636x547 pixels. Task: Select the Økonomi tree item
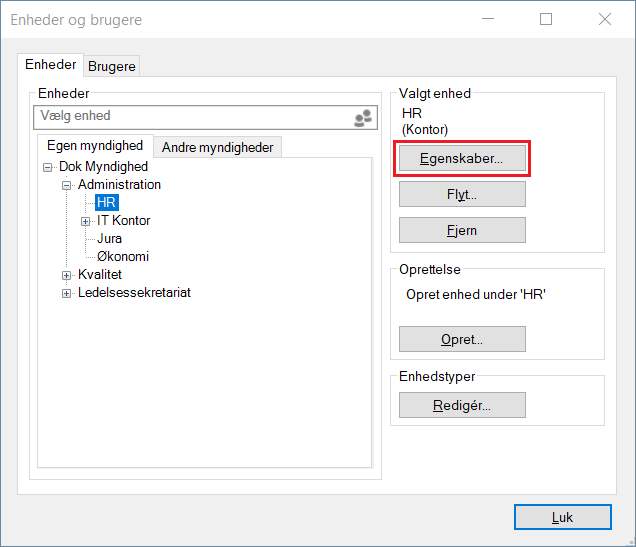pyautogui.click(x=123, y=257)
